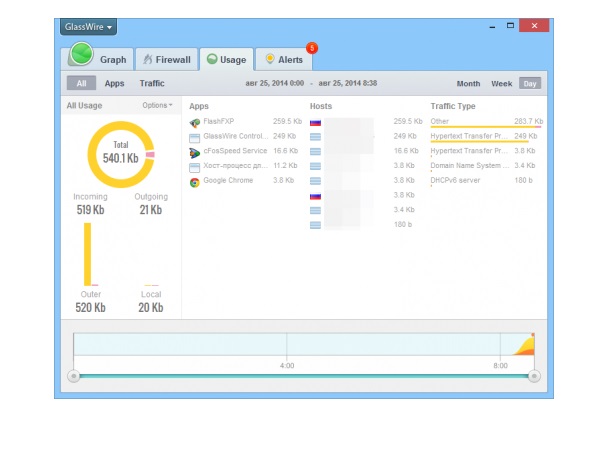Select the Domain Name System traffic row
This screenshot has height=460, width=614.
(x=487, y=166)
